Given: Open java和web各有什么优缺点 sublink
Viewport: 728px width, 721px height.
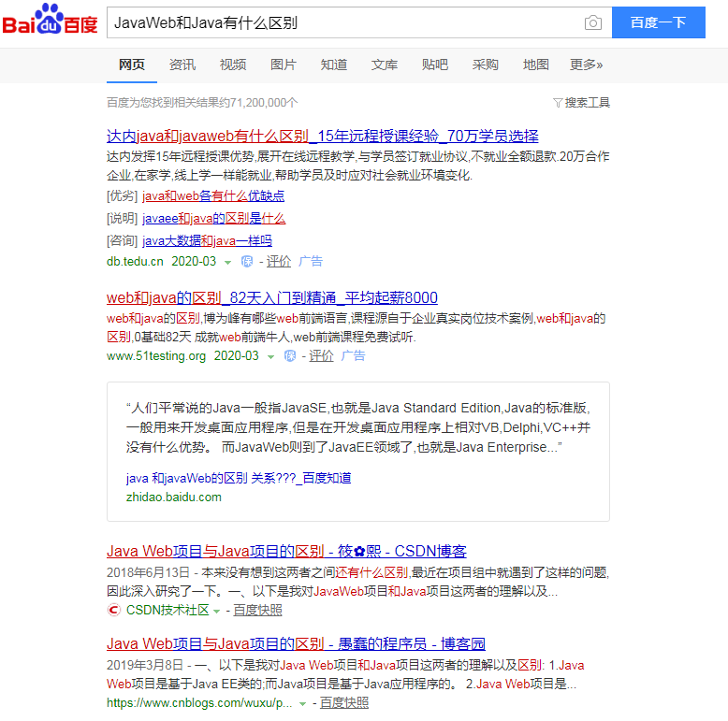Looking at the screenshot, I should point(213,195).
